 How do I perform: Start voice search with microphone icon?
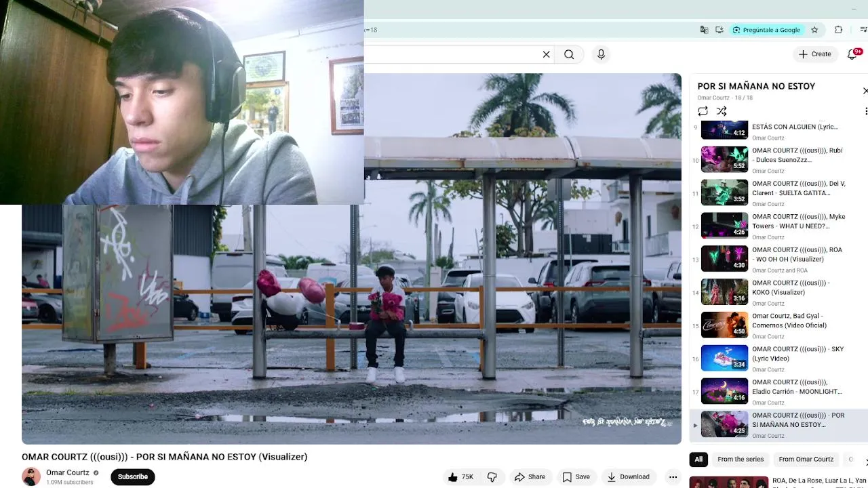point(601,54)
